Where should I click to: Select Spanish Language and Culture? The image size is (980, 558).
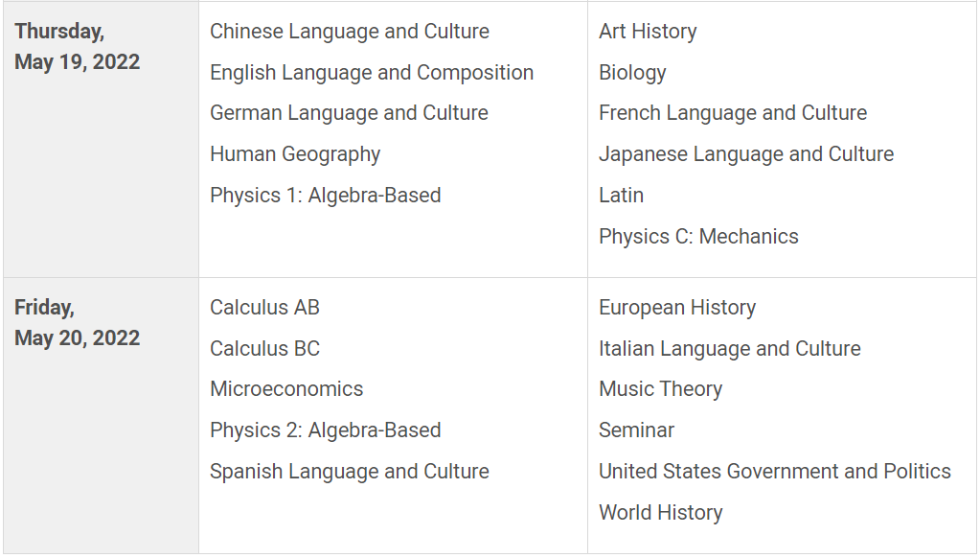coord(350,472)
